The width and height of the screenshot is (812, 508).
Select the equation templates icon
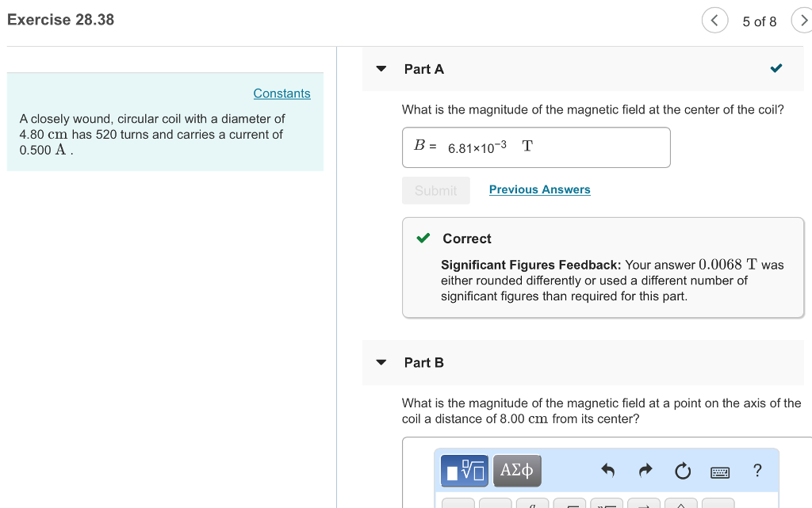(x=464, y=471)
